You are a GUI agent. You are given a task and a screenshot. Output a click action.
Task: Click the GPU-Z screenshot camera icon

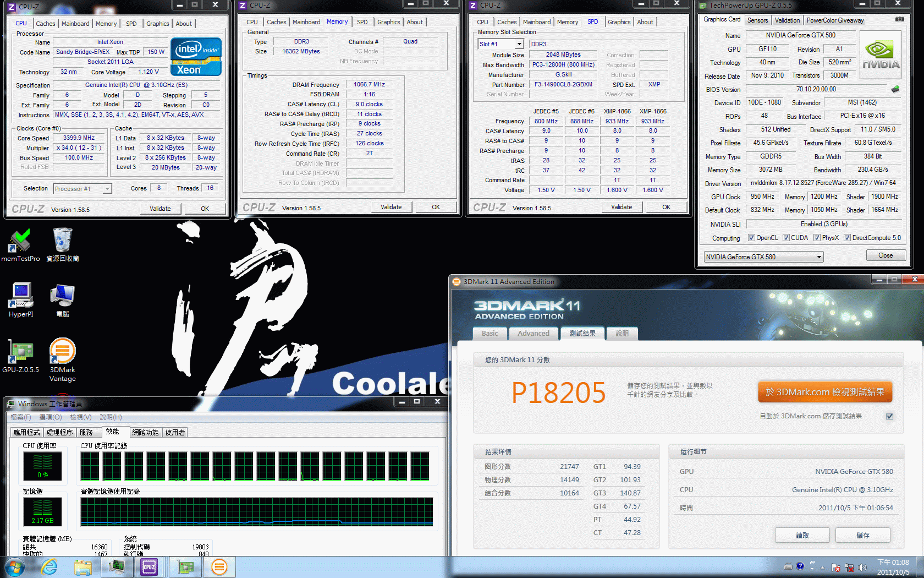point(899,19)
